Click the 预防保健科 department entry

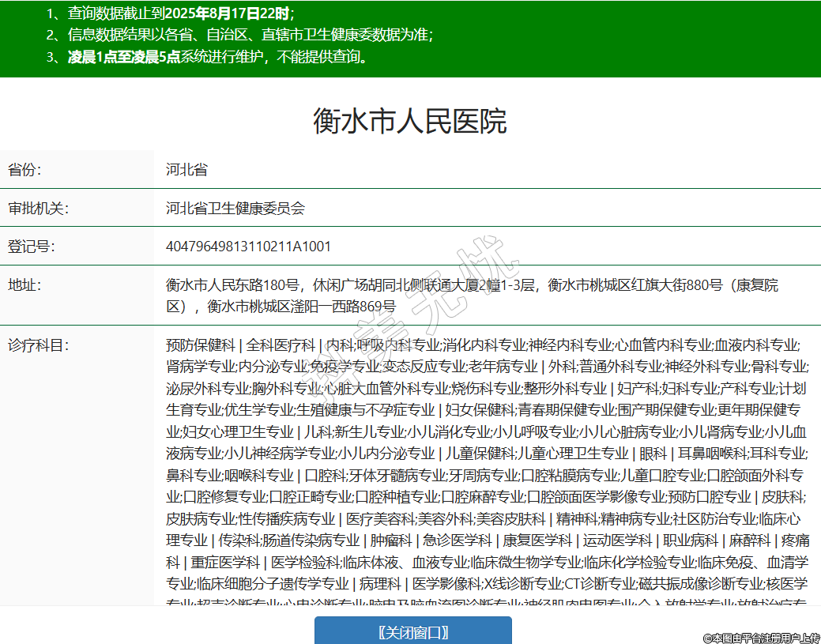(x=201, y=345)
